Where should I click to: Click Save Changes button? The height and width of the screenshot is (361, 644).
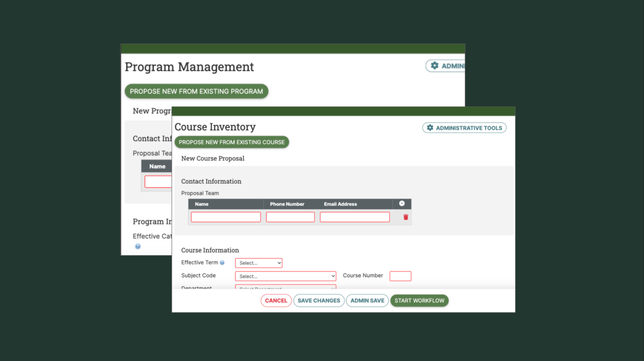point(319,300)
